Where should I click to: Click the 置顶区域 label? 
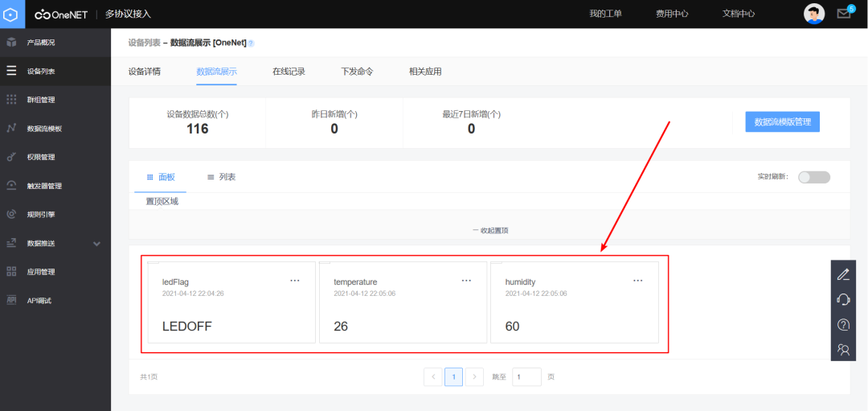pyautogui.click(x=162, y=202)
